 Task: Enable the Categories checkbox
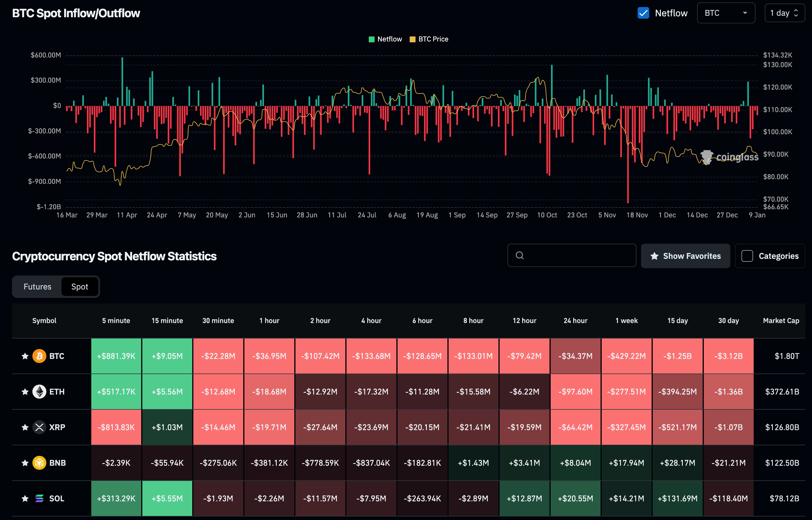point(747,256)
